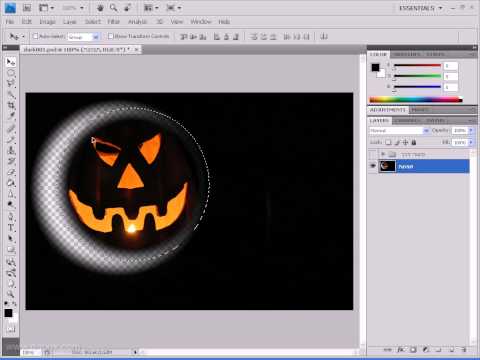
Task: Select the Rotate View tool
Action: [127, 8]
